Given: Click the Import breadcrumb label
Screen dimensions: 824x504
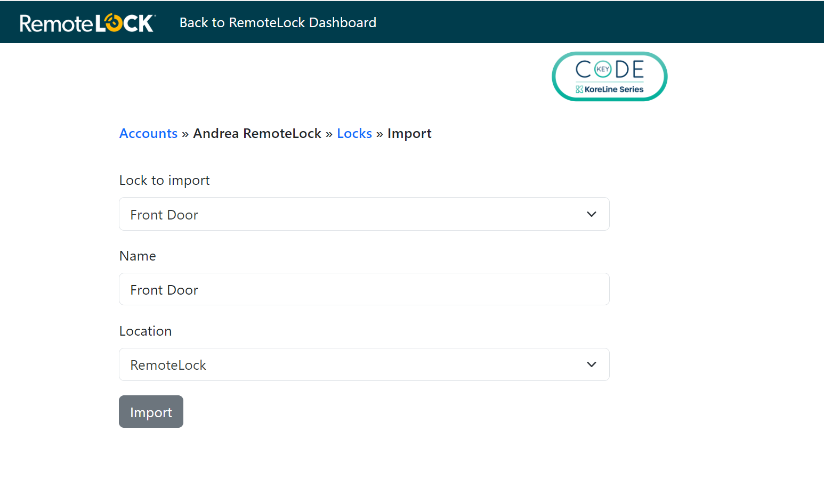Looking at the screenshot, I should coord(409,133).
